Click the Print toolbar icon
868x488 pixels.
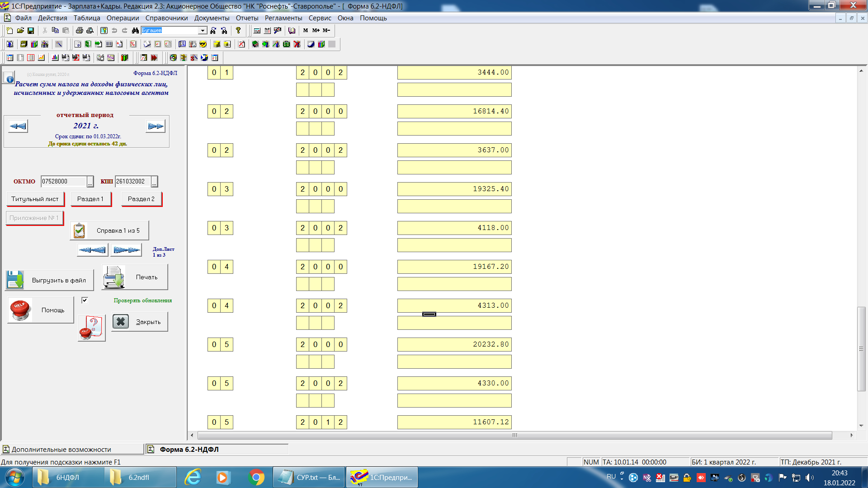click(x=80, y=31)
